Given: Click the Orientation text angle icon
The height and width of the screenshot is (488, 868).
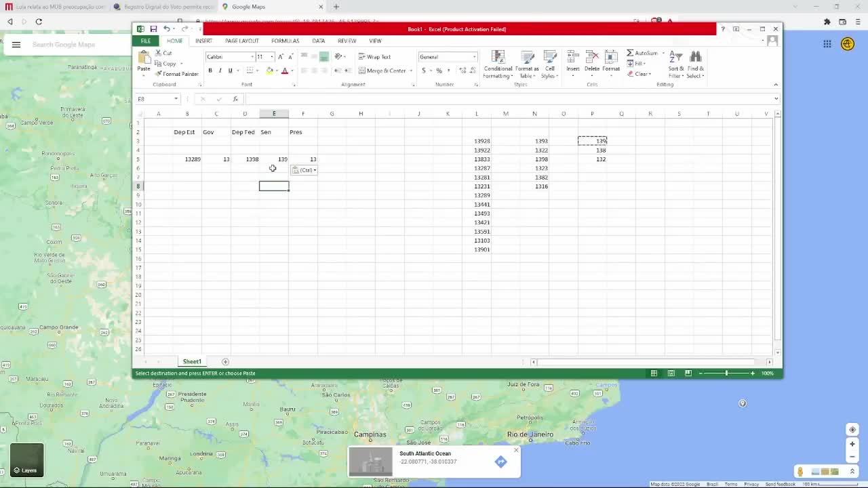Looking at the screenshot, I should point(338,57).
